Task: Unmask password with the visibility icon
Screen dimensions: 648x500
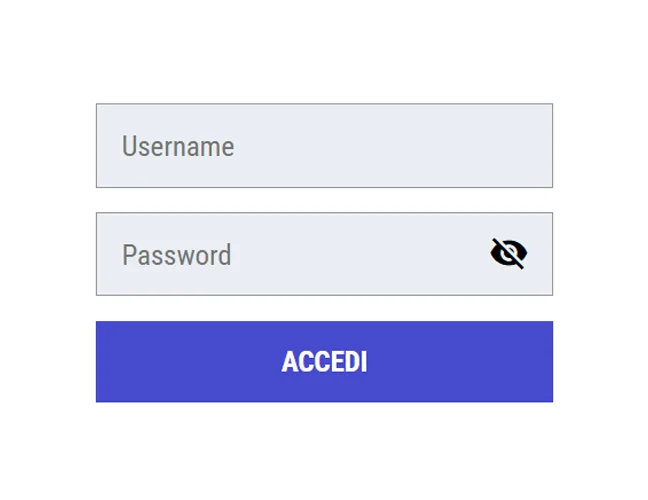Action: pyautogui.click(x=509, y=253)
